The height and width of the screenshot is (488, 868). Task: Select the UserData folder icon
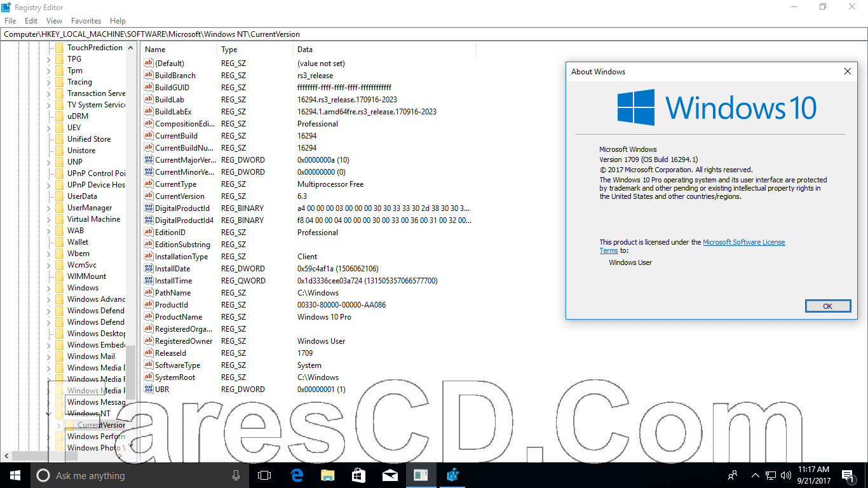pos(59,196)
